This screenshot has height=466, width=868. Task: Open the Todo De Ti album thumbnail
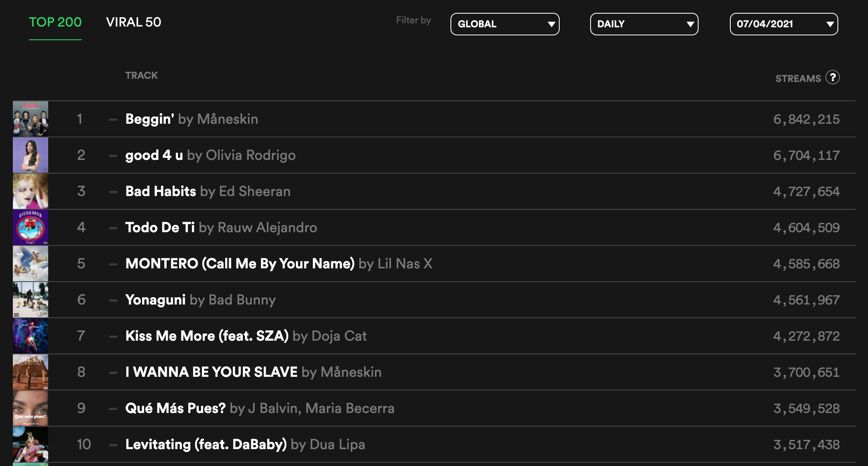pyautogui.click(x=31, y=227)
